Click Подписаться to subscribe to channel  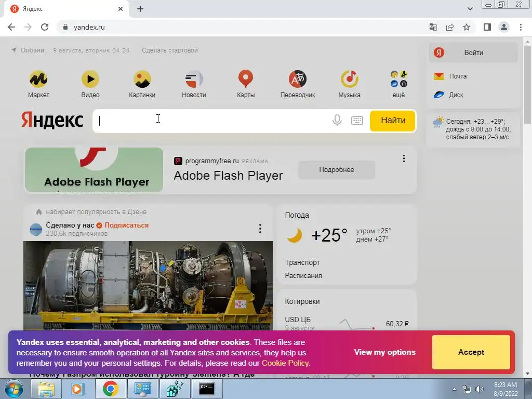tap(127, 225)
